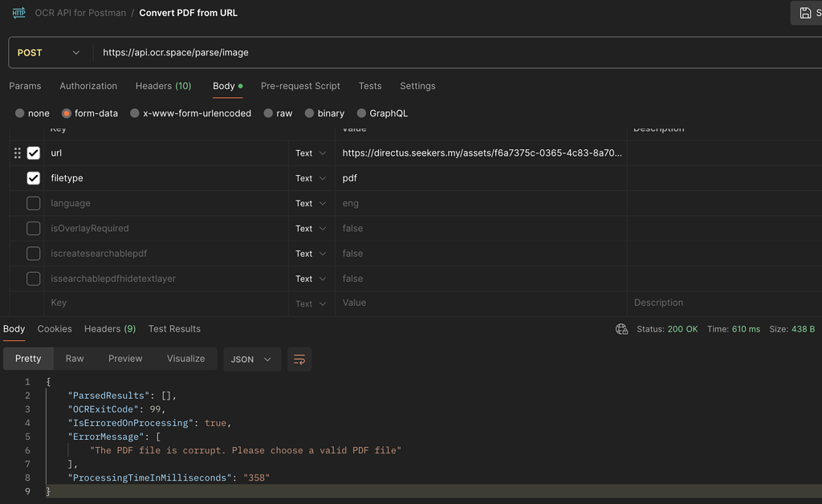Uncheck the url form-data parameter
This screenshot has height=504, width=822.
pos(33,152)
